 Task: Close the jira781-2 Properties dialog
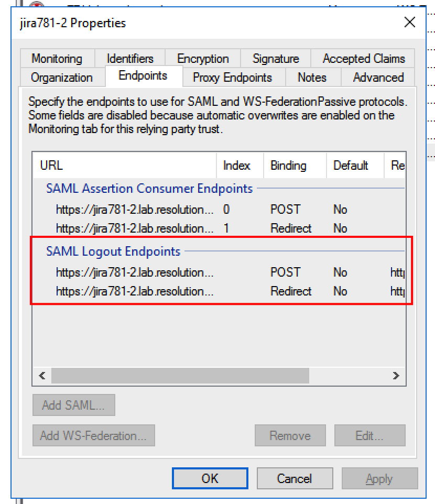410,23
